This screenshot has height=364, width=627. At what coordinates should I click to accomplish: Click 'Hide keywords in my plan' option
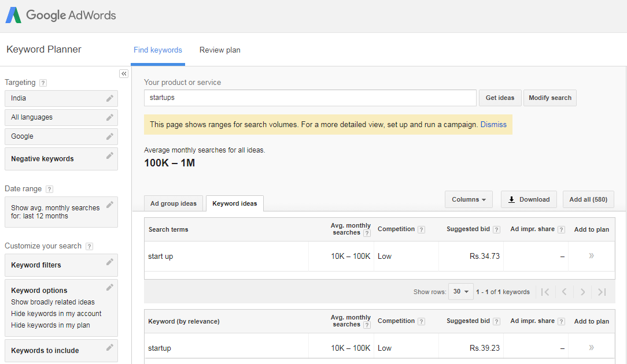point(50,325)
